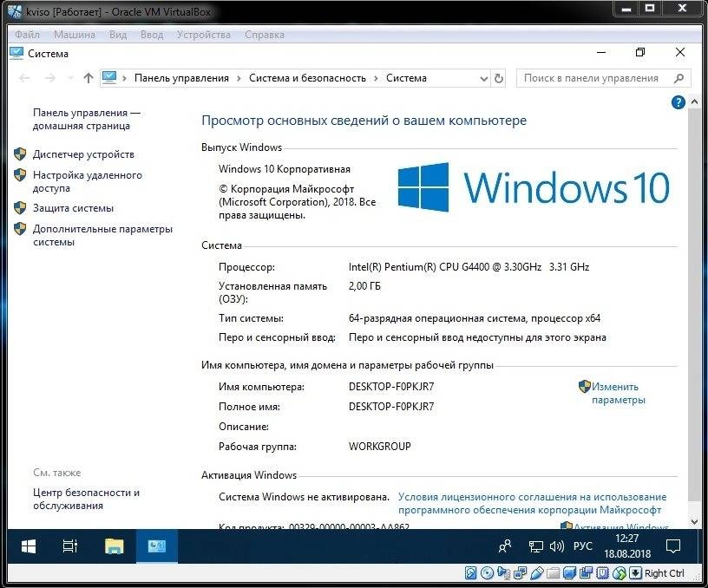This screenshot has width=708, height=588.
Task: Open the VirtualBox Справка menu
Action: pos(265,35)
